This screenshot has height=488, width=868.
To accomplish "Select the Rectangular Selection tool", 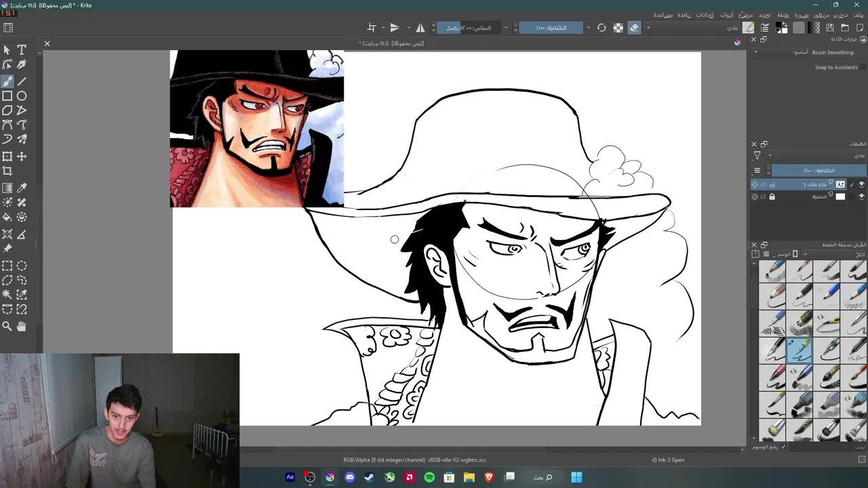I will point(7,266).
